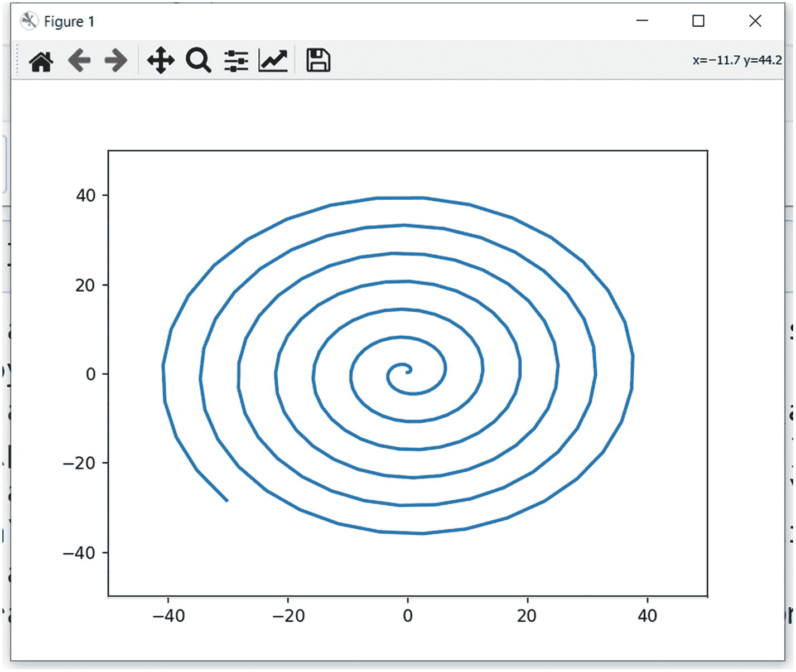796x672 pixels.
Task: Minimize the Figure 1 window
Action: pyautogui.click(x=642, y=21)
